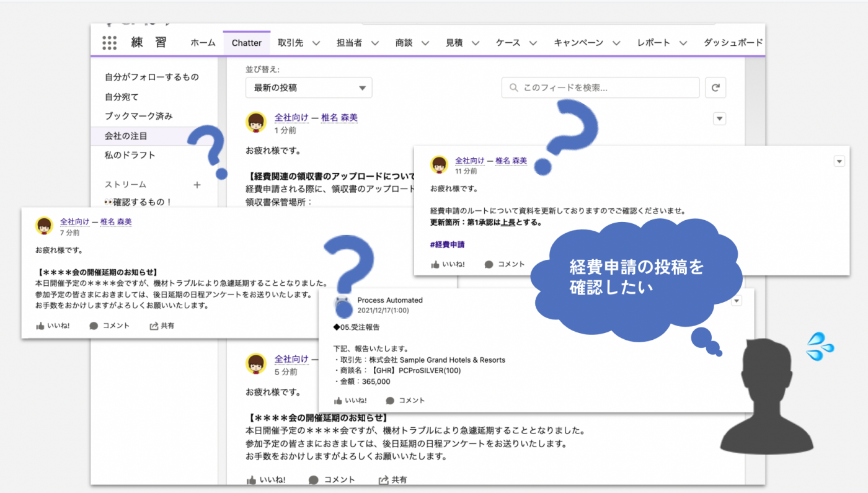Open 全社向け group link on 1 分前 post
The height and width of the screenshot is (493, 868).
(291, 118)
